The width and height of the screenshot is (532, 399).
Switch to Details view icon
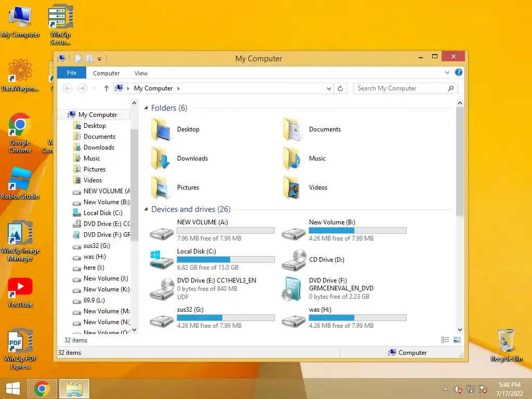(445, 340)
